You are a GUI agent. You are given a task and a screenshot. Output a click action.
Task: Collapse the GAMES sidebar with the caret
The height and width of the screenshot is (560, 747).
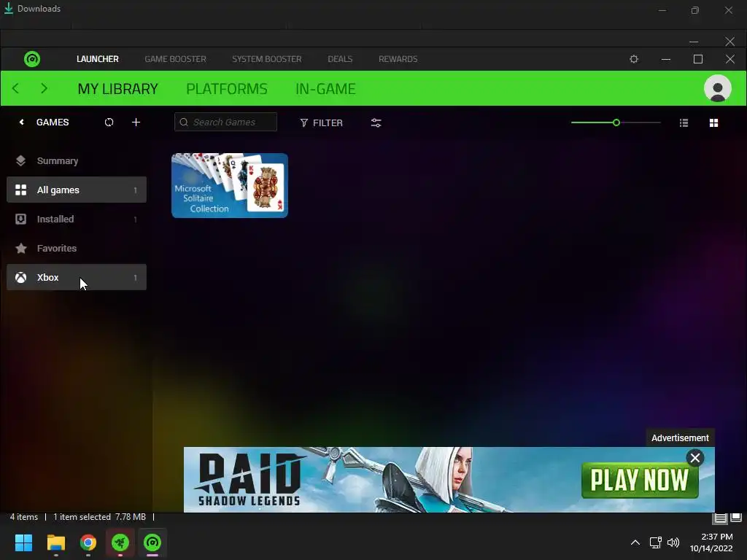click(21, 122)
